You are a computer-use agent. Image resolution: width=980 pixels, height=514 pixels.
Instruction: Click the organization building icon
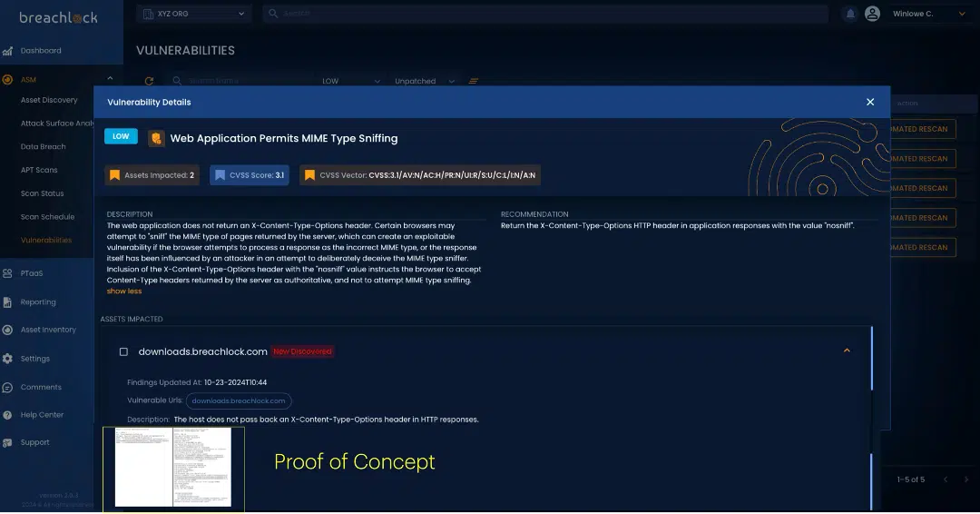tap(148, 14)
